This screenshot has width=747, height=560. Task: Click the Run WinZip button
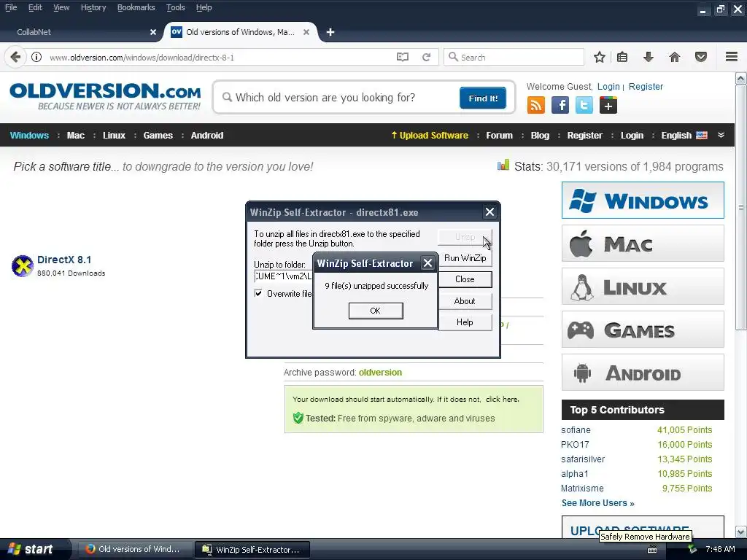[465, 258]
